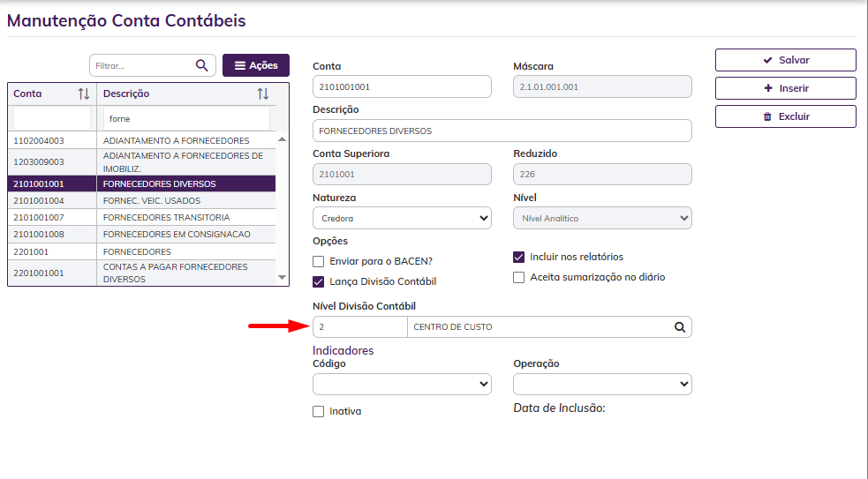Click the magnifier icon in Filtrar box

click(x=201, y=65)
